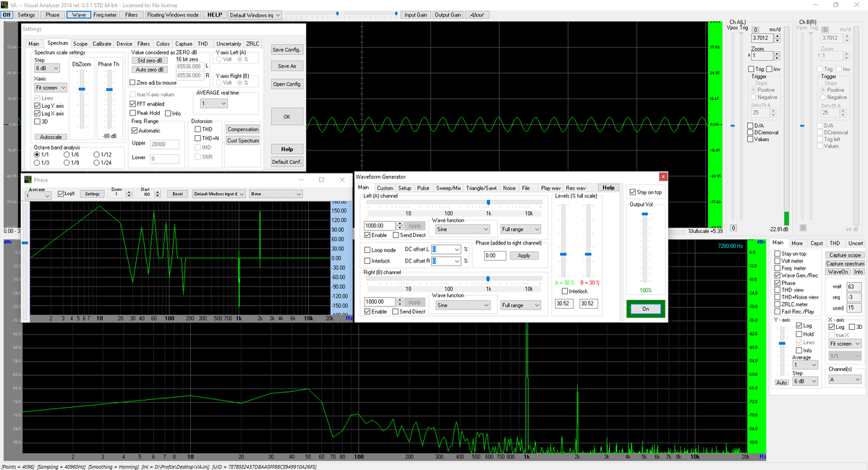
Task: Switch to Floating Windows mode
Action: click(x=173, y=14)
